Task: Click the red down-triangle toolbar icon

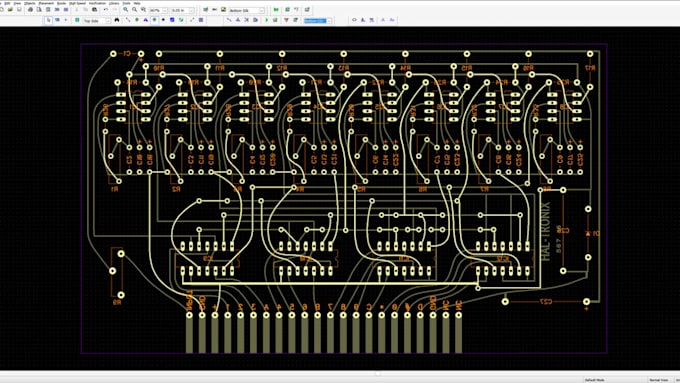Action: pyautogui.click(x=286, y=20)
